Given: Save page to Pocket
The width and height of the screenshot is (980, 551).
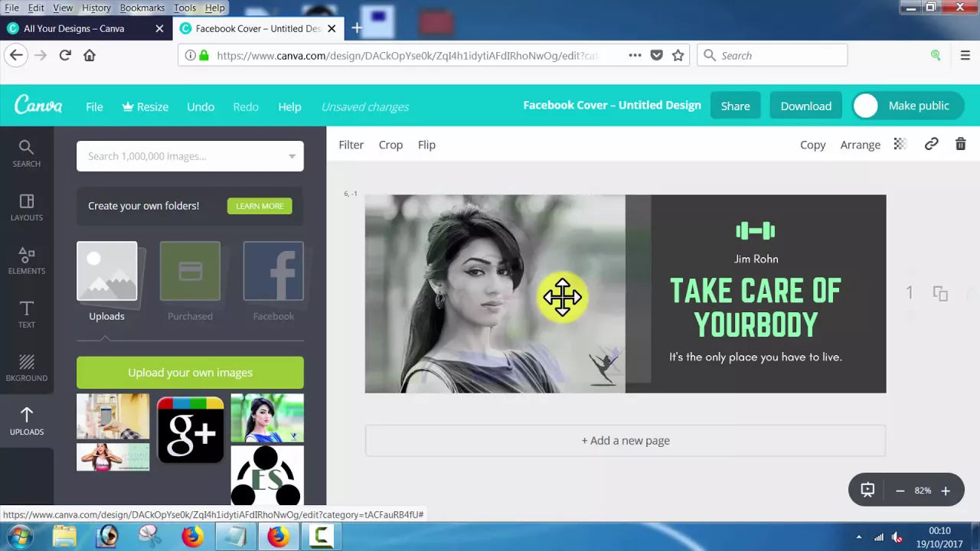Looking at the screenshot, I should (656, 55).
